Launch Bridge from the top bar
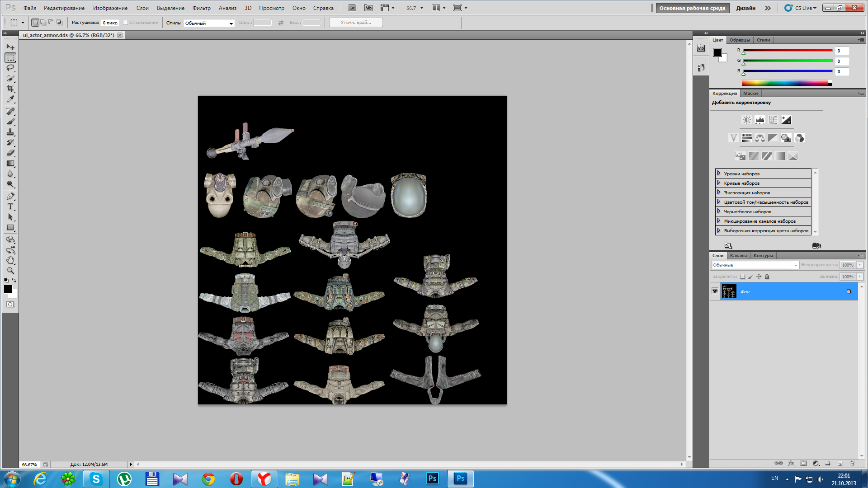The image size is (868, 488). (352, 8)
